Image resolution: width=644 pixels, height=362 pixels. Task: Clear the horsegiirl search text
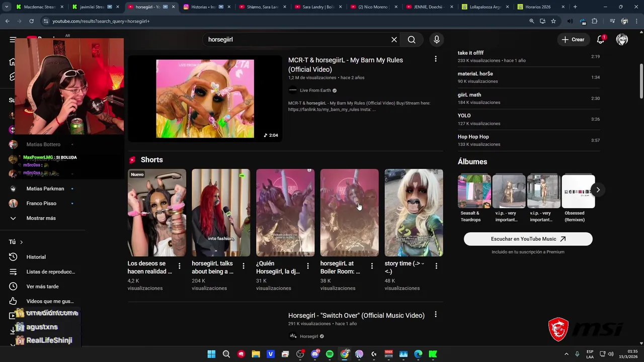pyautogui.click(x=394, y=40)
